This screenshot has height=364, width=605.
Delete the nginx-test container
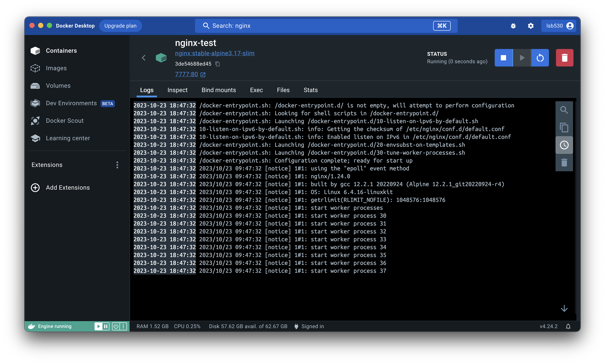pyautogui.click(x=565, y=58)
